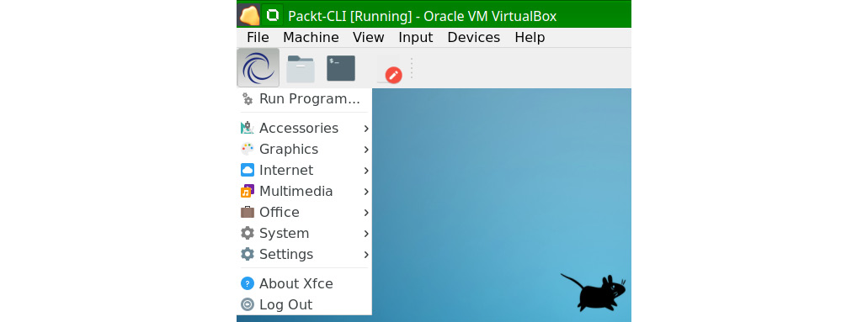Expand the Multimedia submenu arrow
868x322 pixels.
[x=366, y=192]
